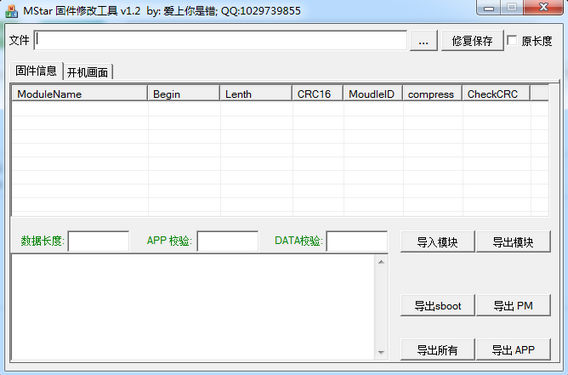Click the 导出sboot button
The image size is (568, 375).
click(x=437, y=305)
